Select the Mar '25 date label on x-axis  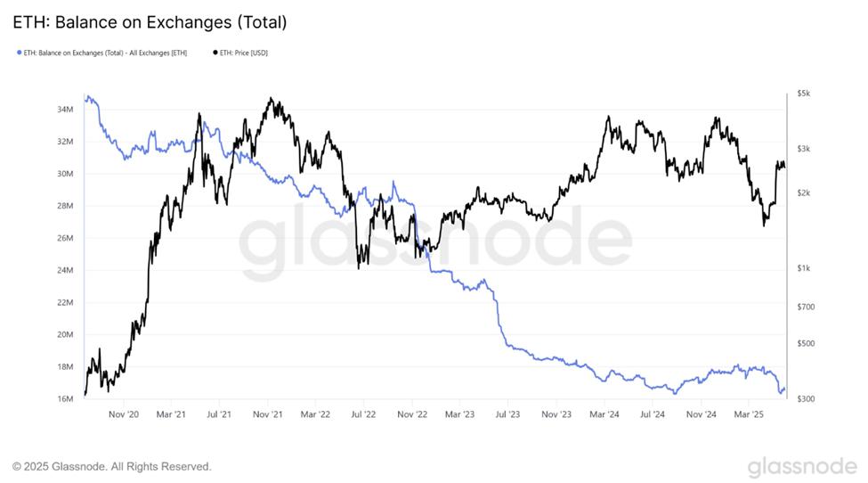click(749, 413)
